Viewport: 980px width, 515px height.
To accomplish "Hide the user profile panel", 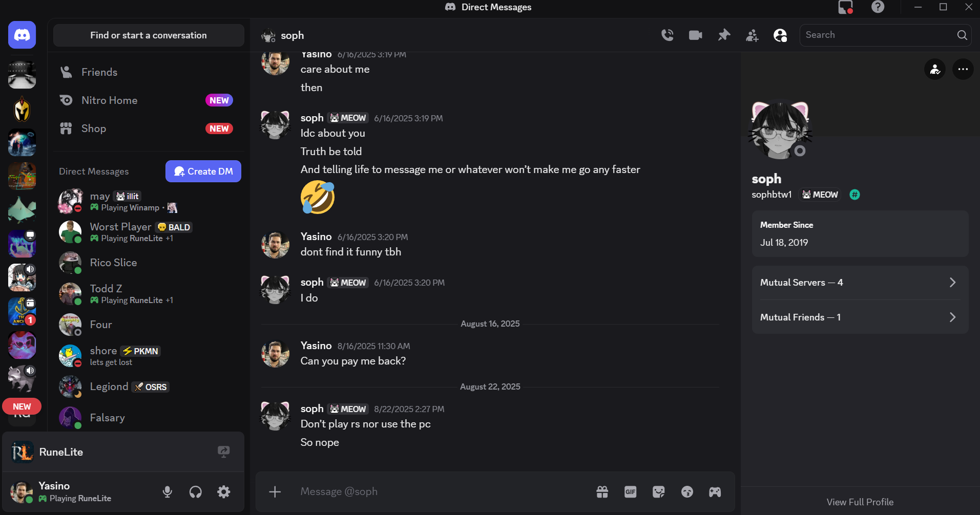I will 780,35.
